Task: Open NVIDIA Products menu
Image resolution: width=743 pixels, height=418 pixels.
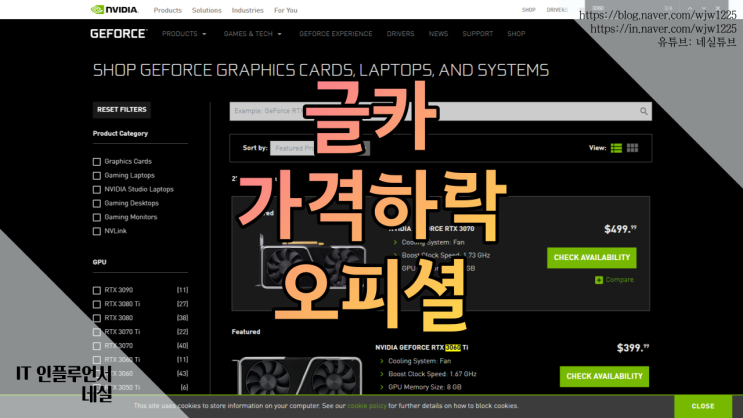Action: coord(167,10)
